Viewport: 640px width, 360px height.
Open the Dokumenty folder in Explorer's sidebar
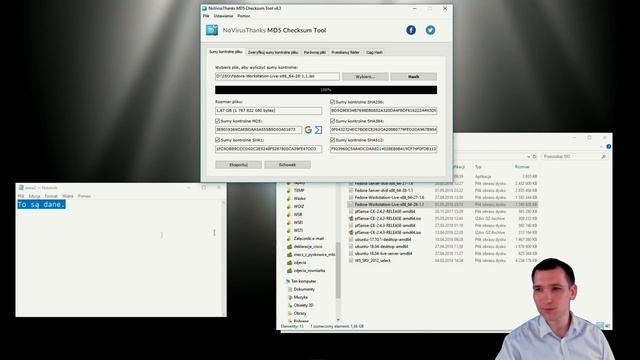click(x=304, y=289)
